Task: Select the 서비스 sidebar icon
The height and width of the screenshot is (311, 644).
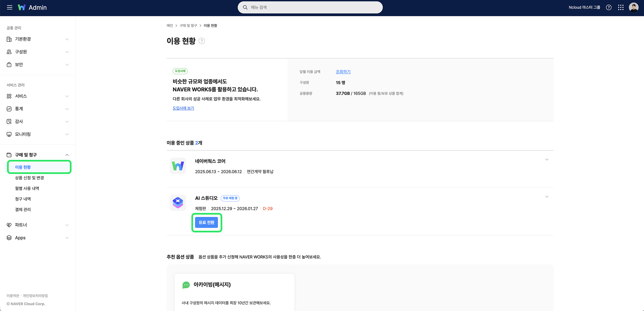Action: (x=9, y=96)
